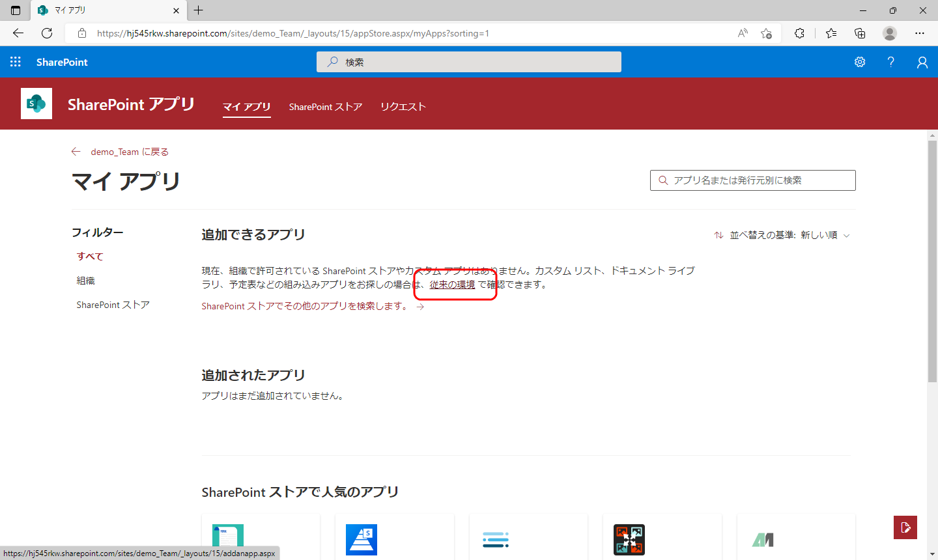This screenshot has width=938, height=560.
Task: Toggle the read aloud icon in address bar
Action: [x=743, y=33]
